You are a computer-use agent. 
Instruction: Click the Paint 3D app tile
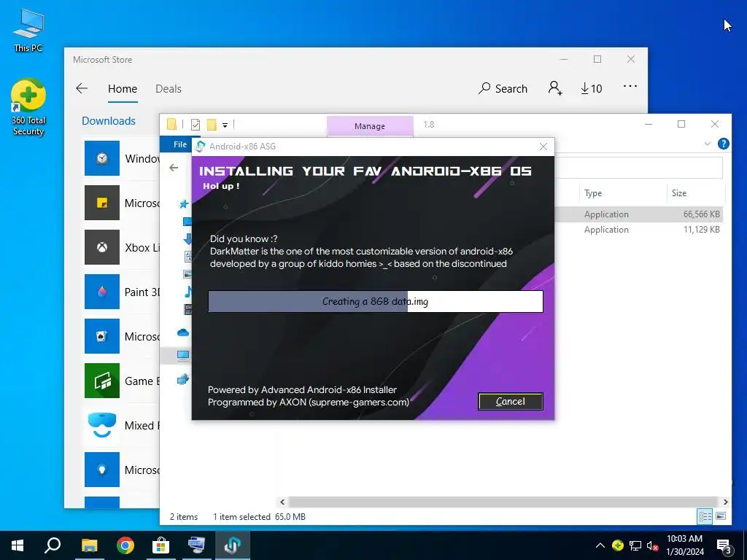coord(102,292)
